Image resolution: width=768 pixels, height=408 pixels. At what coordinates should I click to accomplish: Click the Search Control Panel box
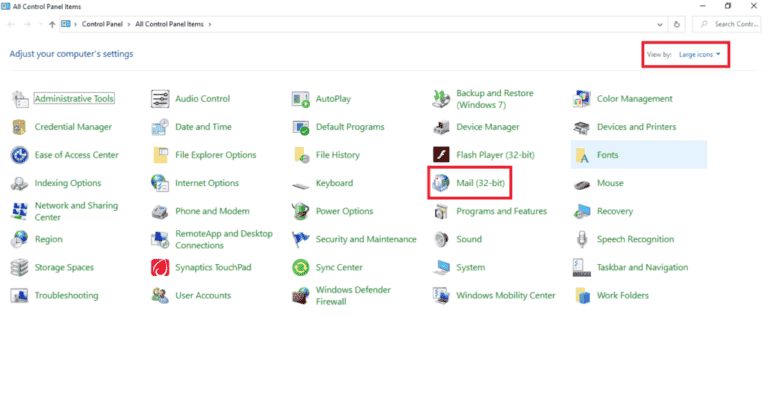coord(730,23)
